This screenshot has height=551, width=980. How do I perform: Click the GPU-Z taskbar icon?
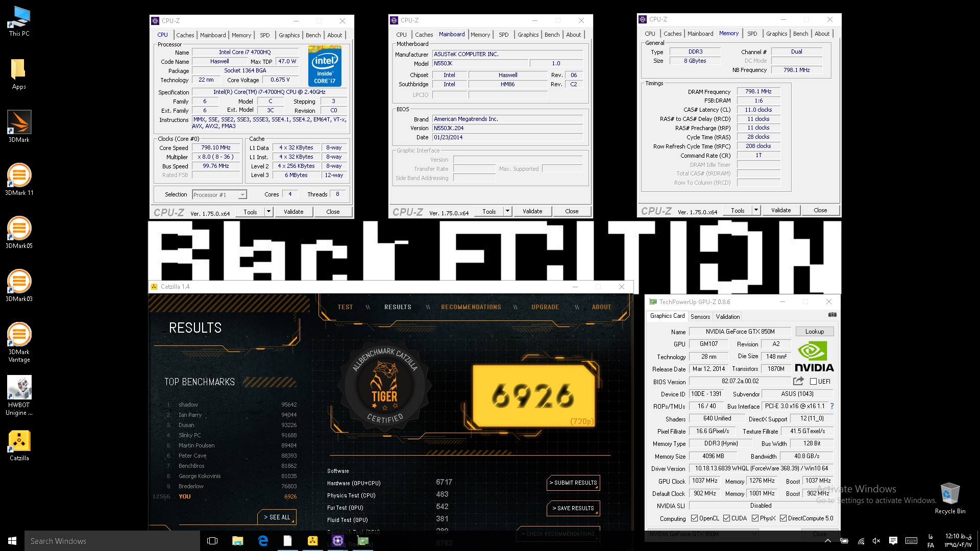(363, 541)
